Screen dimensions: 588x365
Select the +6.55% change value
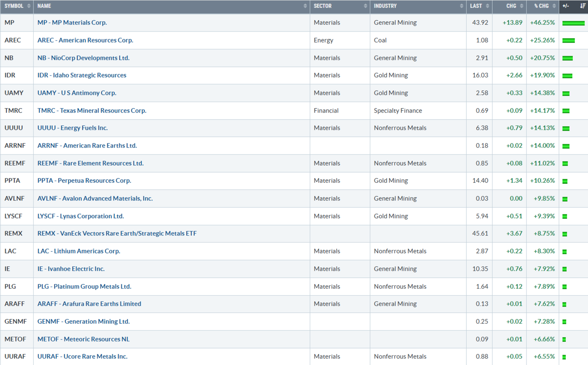pos(544,356)
